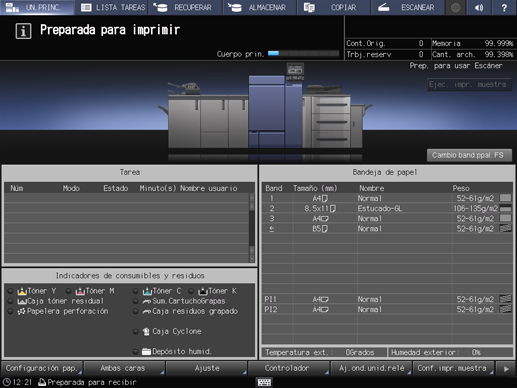Open the Ajuste menu

207,368
